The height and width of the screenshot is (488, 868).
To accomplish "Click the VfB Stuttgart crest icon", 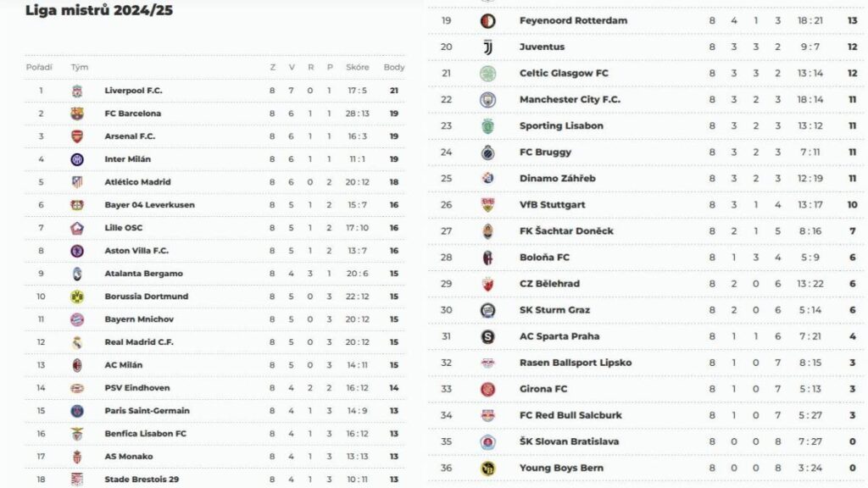I will (487, 205).
